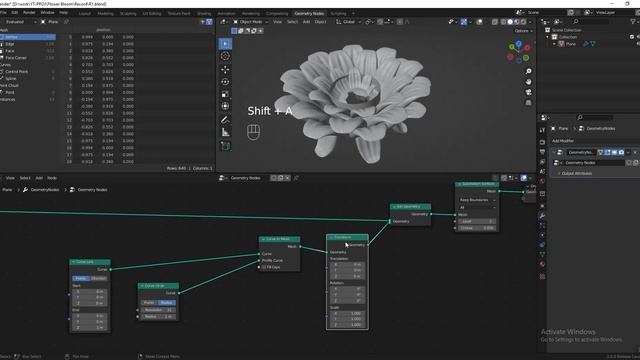Image resolution: width=640 pixels, height=360 pixels.
Task: Select the Transform tool in viewport toolbar
Action: point(225,106)
